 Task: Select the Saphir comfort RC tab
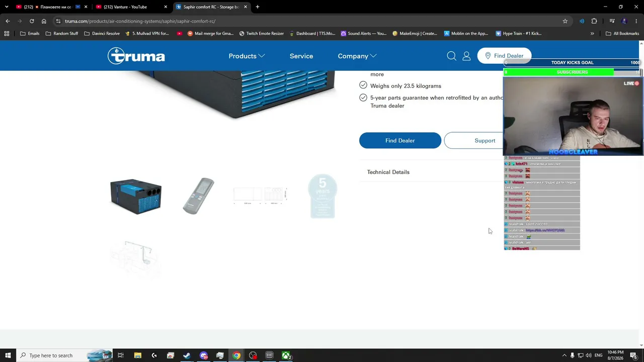pyautogui.click(x=211, y=7)
